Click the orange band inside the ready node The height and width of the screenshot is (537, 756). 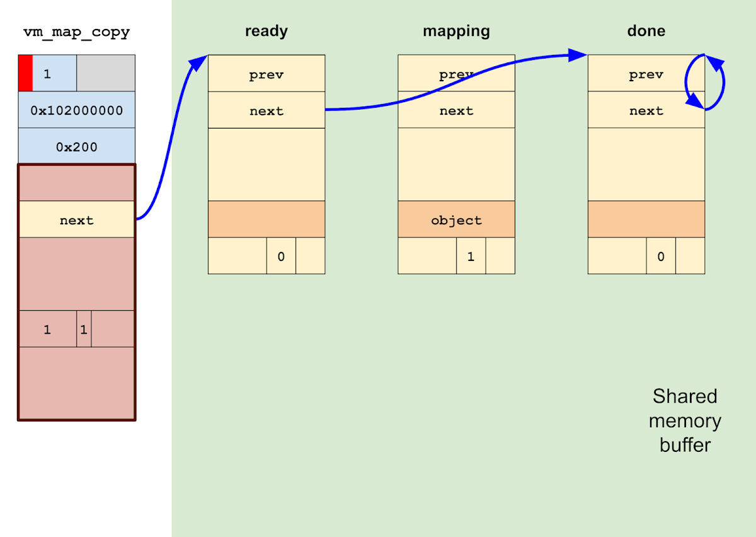266,219
